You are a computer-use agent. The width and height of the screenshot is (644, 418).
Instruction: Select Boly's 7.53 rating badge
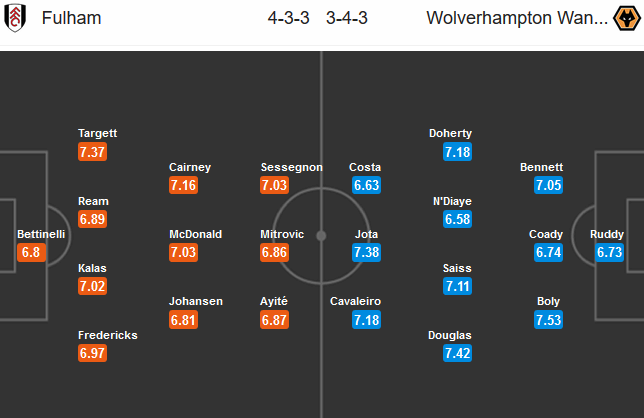(x=549, y=320)
